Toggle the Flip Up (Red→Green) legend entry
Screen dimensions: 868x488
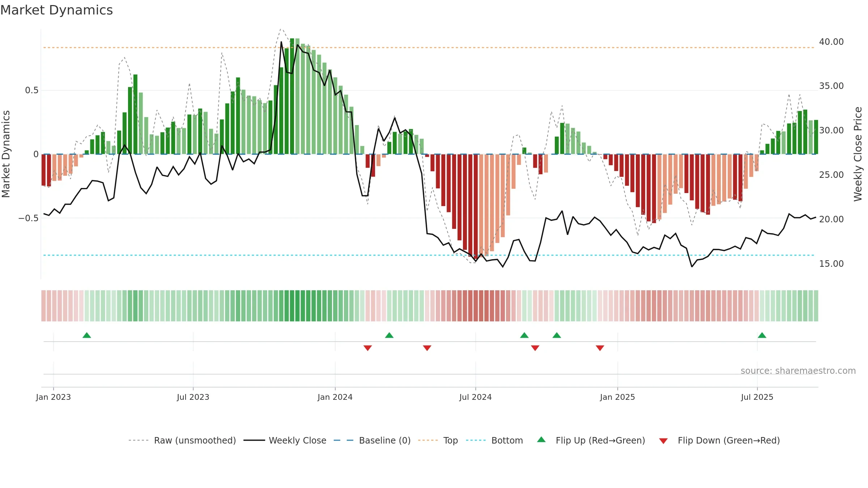pos(591,440)
